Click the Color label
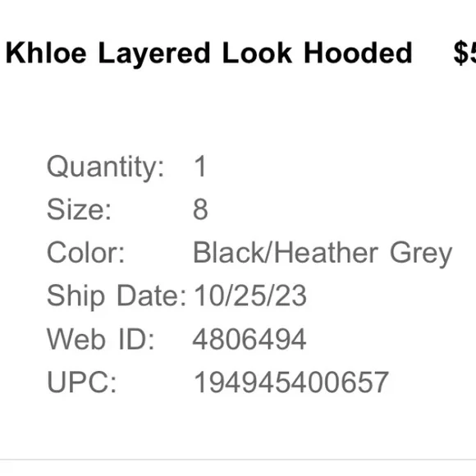Screen dimensions: 476x476 point(86,252)
